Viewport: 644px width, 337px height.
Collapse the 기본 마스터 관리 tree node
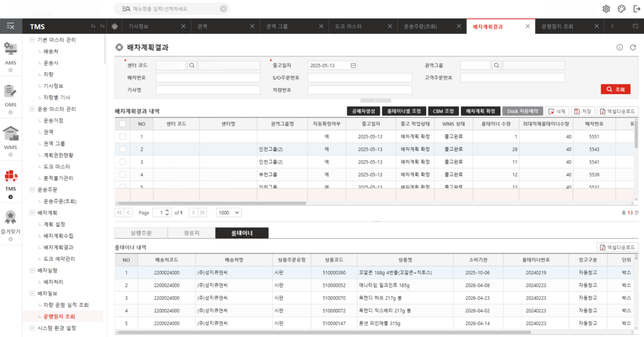32,40
